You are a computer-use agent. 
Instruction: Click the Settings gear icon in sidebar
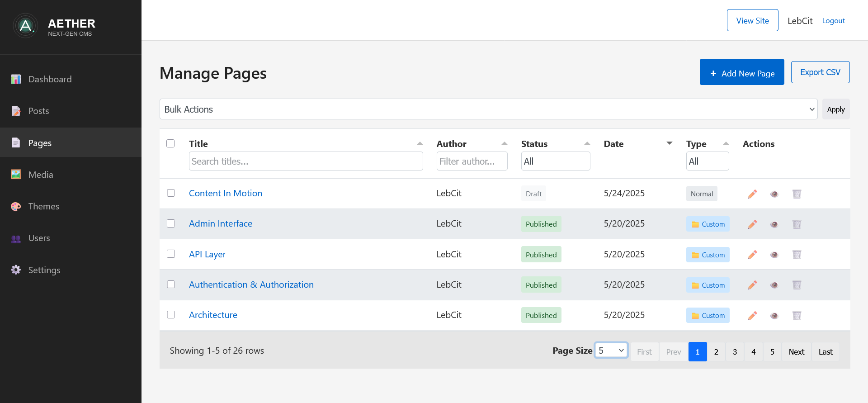(x=16, y=270)
